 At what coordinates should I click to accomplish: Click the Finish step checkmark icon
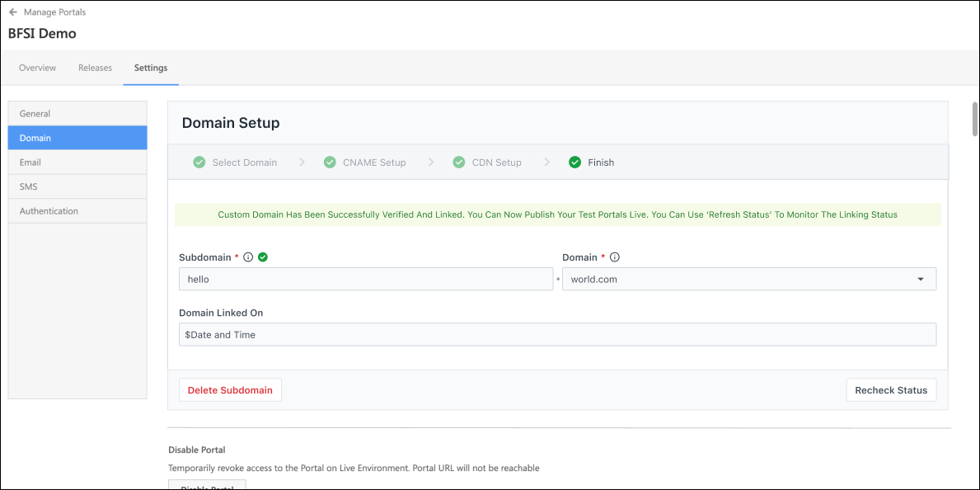click(574, 162)
